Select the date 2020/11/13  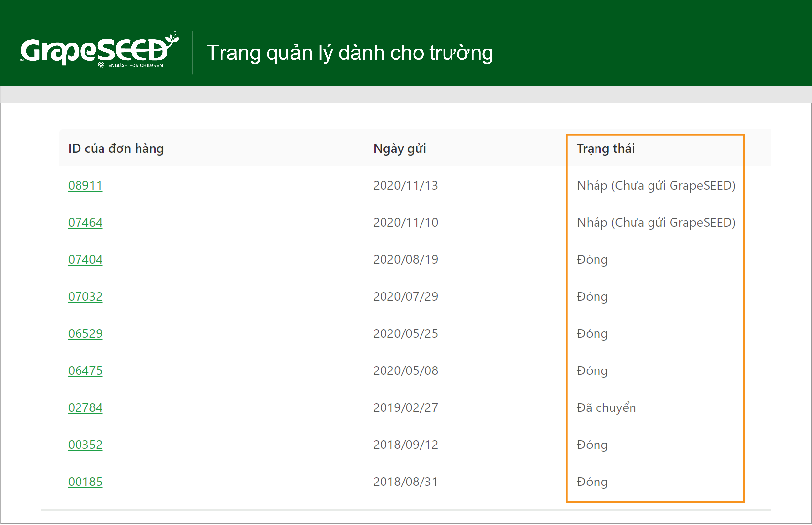pos(405,186)
